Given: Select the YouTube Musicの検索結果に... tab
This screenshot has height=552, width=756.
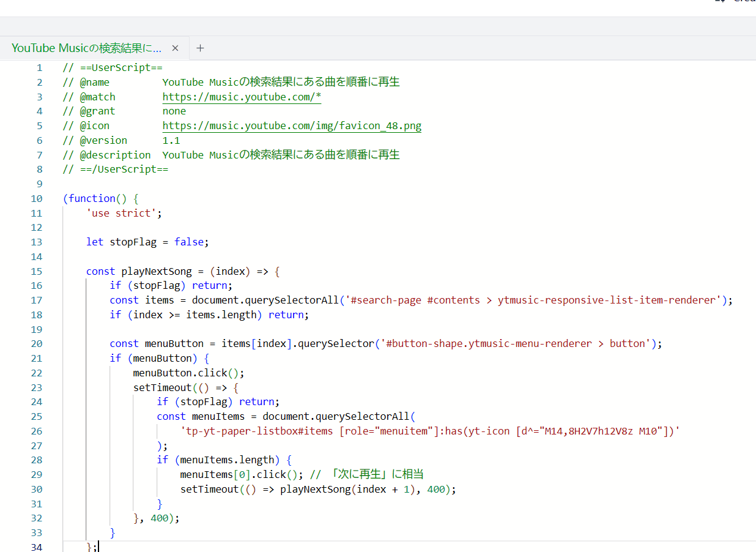Looking at the screenshot, I should 86,48.
